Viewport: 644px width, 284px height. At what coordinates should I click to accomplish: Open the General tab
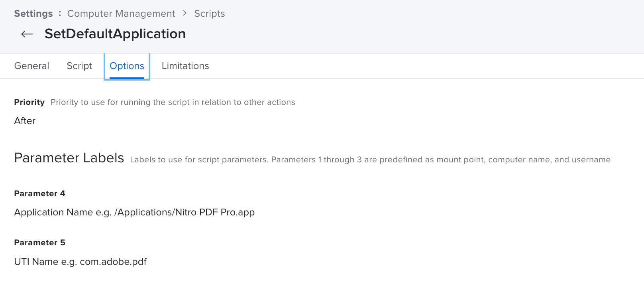[x=32, y=66]
